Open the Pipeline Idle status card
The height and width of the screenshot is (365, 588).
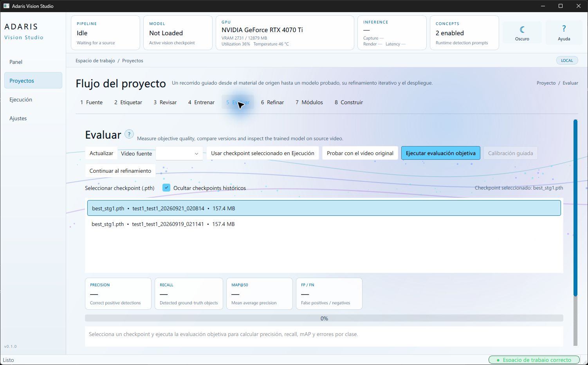point(105,33)
